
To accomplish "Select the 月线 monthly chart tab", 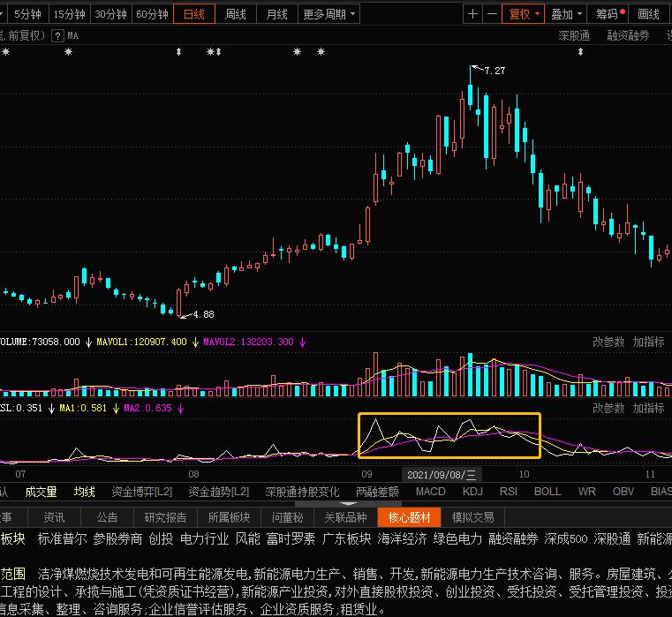I will click(x=277, y=15).
